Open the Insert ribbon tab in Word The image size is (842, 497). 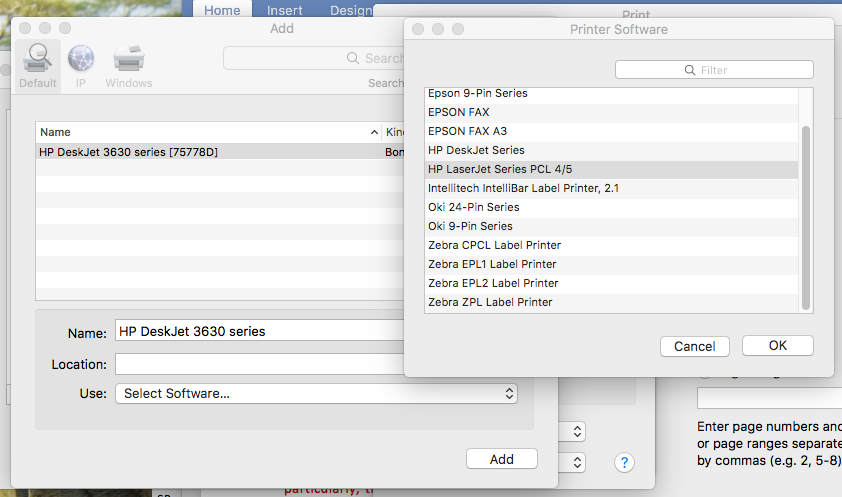tap(284, 10)
